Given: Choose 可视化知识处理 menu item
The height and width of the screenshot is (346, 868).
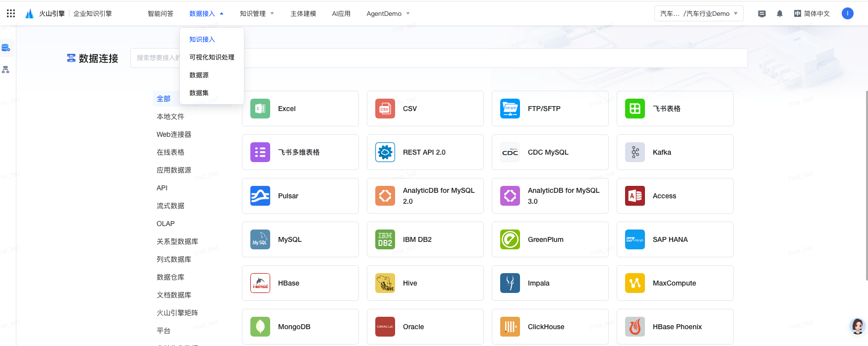Looking at the screenshot, I should click(x=212, y=58).
